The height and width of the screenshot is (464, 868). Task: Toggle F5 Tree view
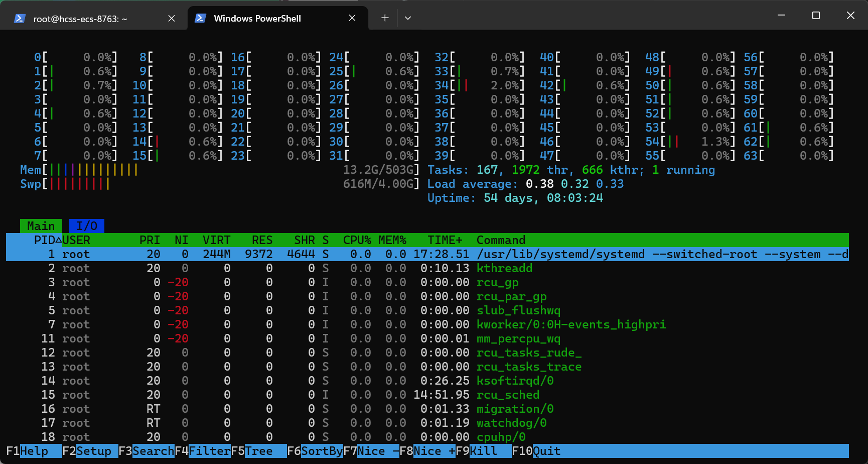pyautogui.click(x=259, y=451)
